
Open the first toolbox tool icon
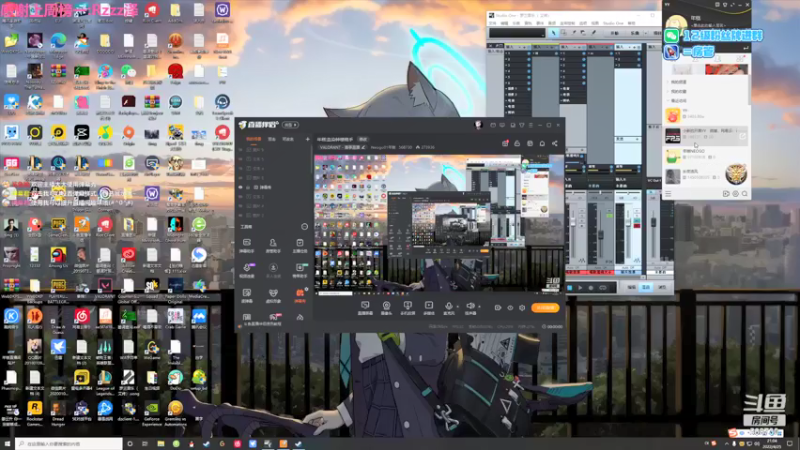point(247,245)
